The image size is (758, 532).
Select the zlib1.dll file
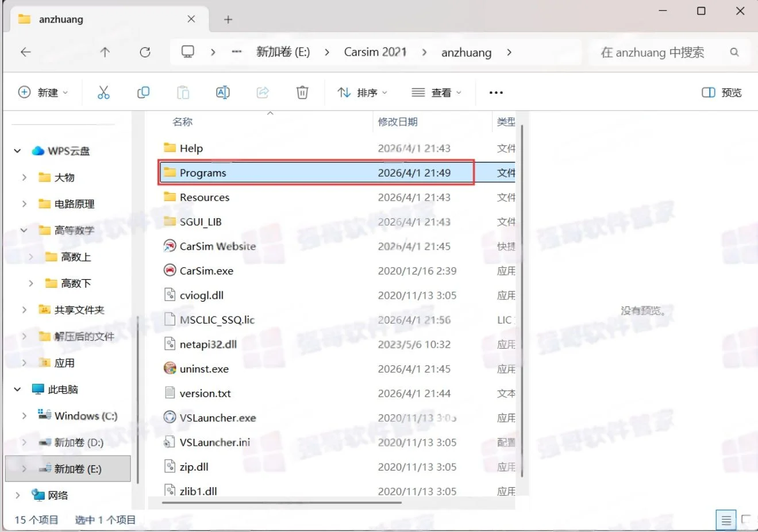coord(198,491)
